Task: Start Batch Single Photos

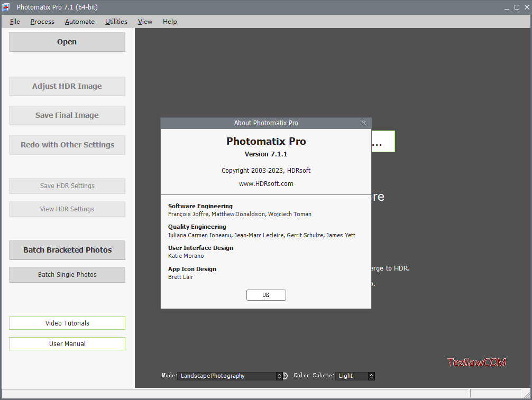Action: 67,275
